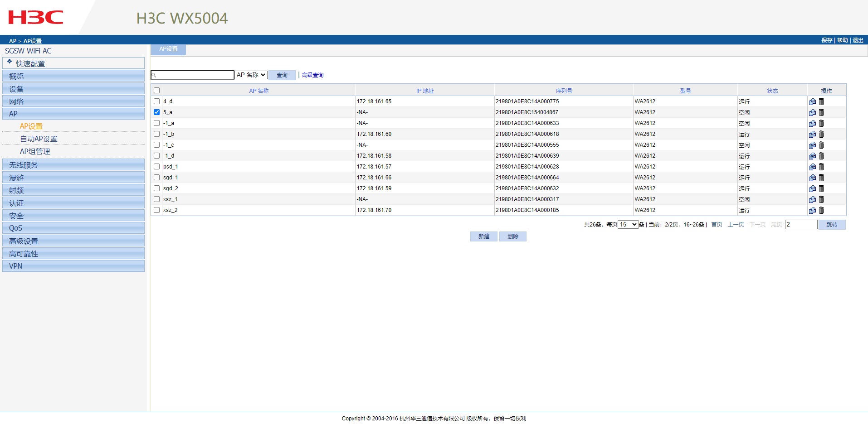868x424 pixels.
Task: Open the edit icon for AP xsz_1
Action: (x=812, y=199)
